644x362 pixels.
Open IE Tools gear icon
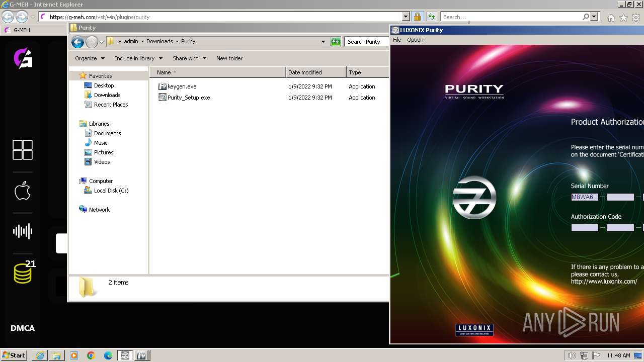click(x=636, y=18)
